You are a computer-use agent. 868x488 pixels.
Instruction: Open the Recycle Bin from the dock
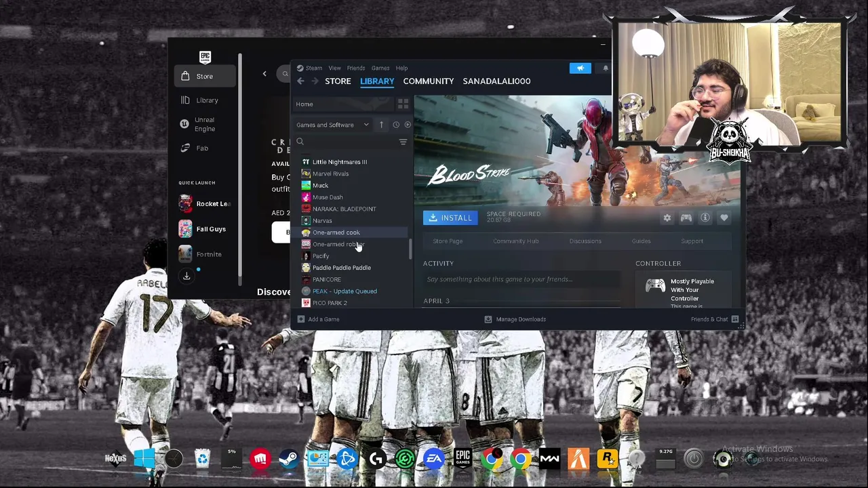pos(203,459)
